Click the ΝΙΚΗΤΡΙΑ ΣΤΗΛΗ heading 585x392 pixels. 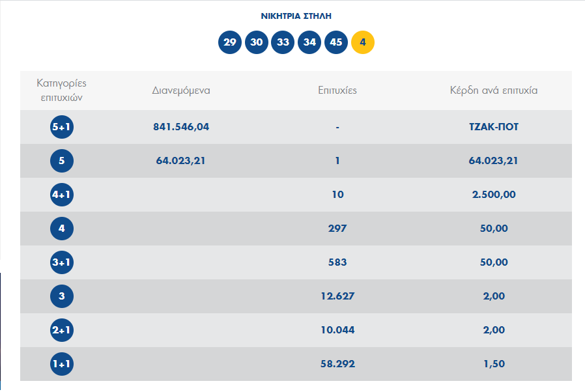click(296, 16)
